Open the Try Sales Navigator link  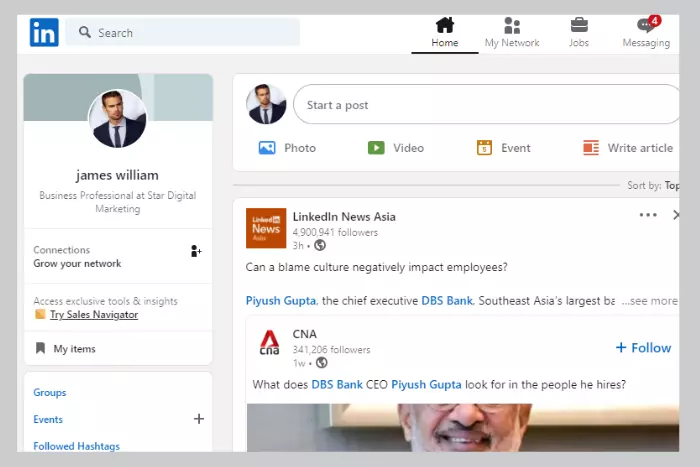(x=94, y=314)
